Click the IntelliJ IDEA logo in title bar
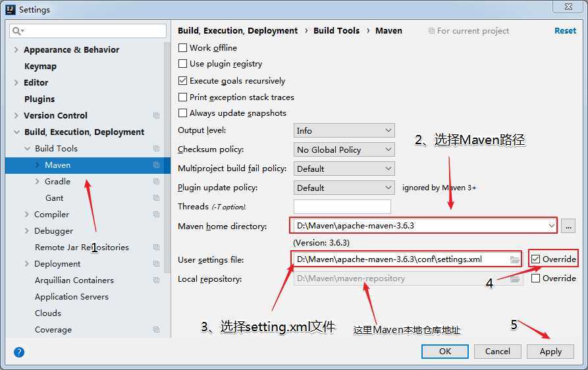 click(x=11, y=9)
